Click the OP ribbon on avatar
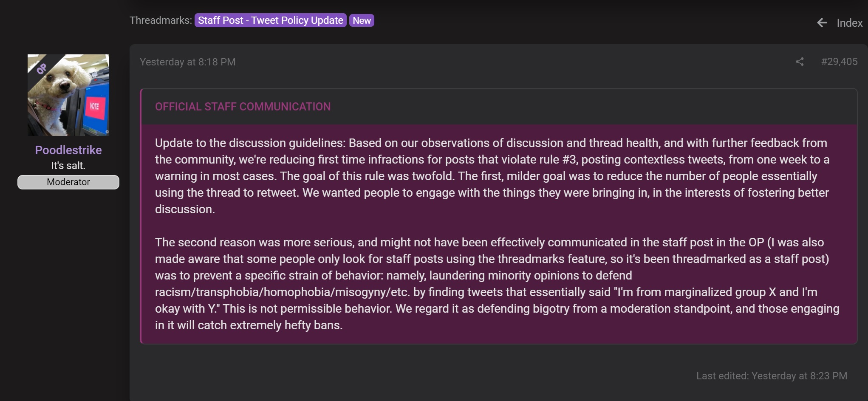Image resolution: width=868 pixels, height=401 pixels. 41,68
